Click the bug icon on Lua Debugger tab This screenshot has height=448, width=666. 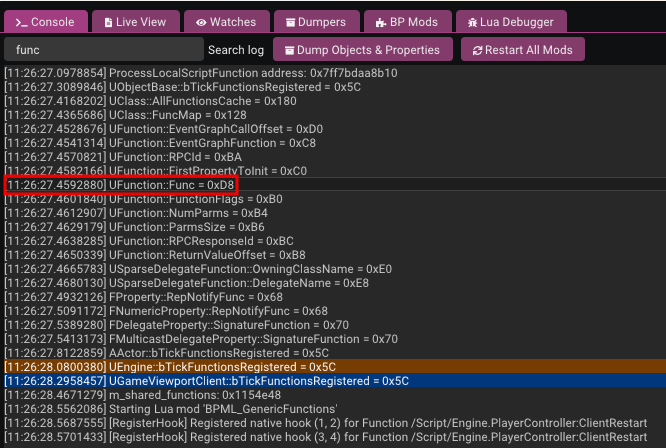[x=471, y=21]
